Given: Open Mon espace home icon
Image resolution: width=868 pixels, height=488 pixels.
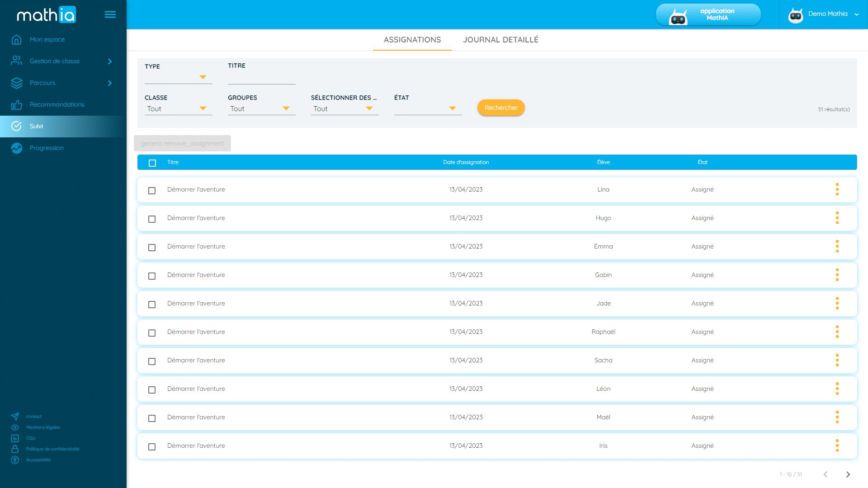Looking at the screenshot, I should [x=17, y=40].
